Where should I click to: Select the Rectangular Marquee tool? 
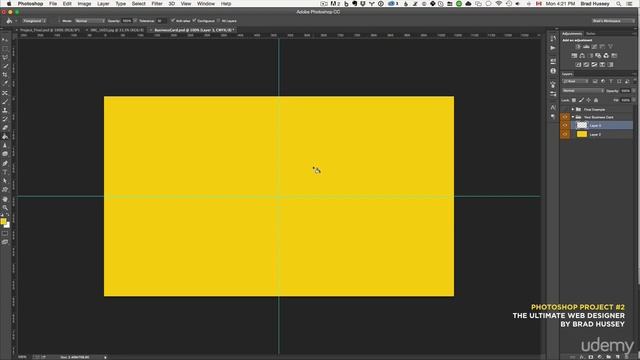pyautogui.click(x=5, y=49)
